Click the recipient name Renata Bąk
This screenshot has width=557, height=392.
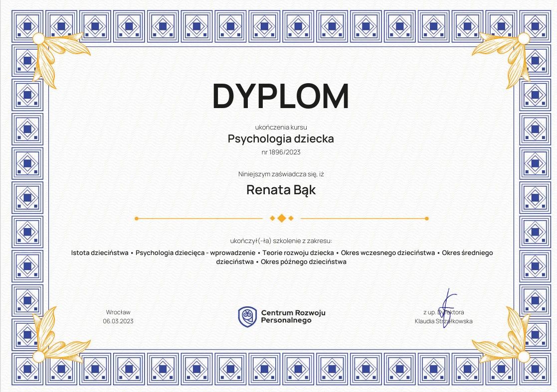tap(281, 190)
